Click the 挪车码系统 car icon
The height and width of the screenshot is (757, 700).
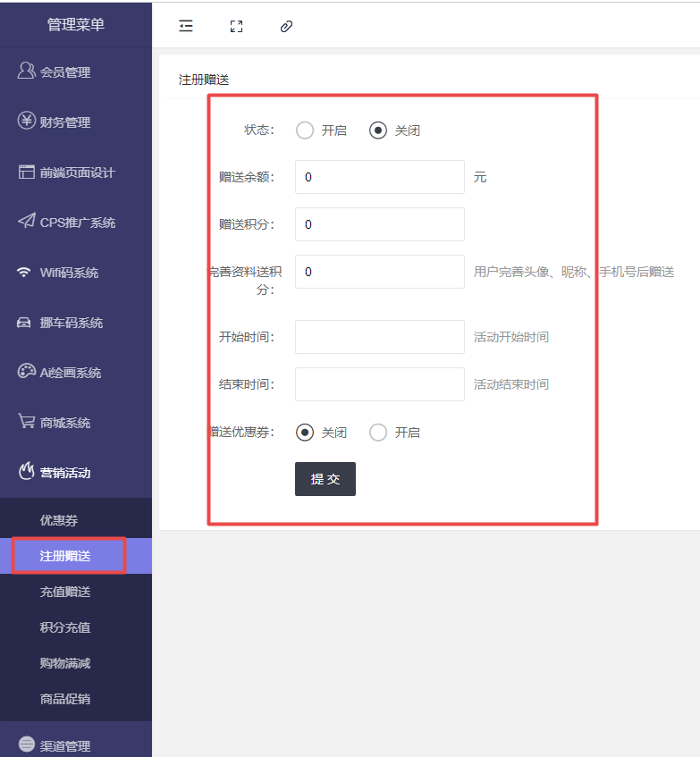pyautogui.click(x=23, y=322)
